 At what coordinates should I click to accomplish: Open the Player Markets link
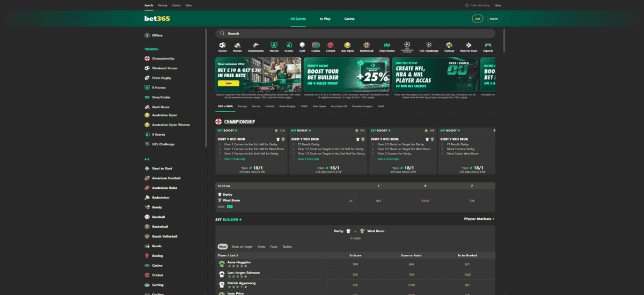pos(479,219)
